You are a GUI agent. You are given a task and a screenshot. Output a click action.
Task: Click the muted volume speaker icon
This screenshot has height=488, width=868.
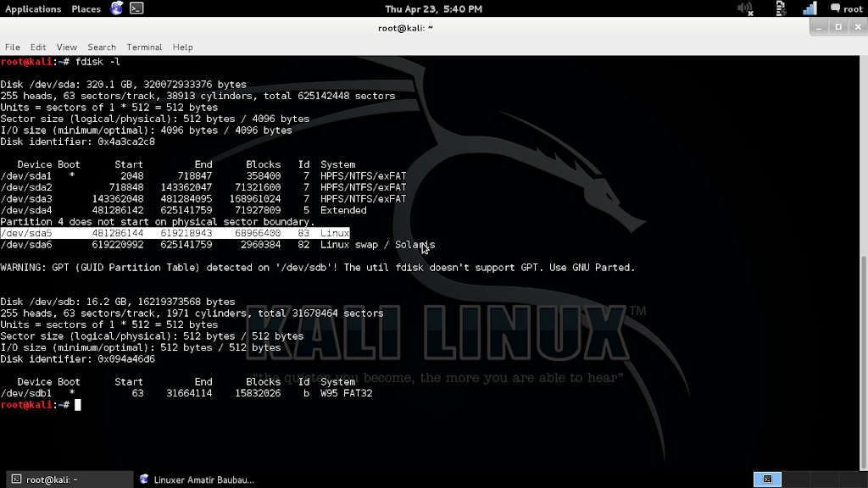746,8
